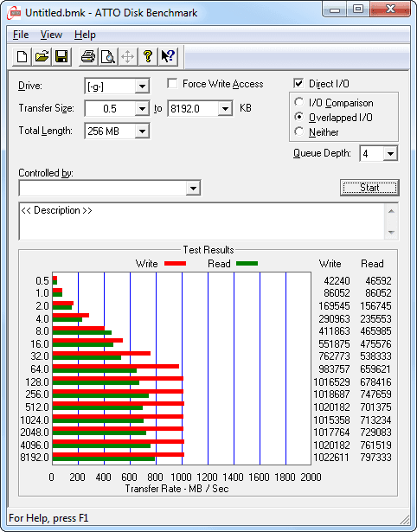The image size is (417, 532).
Task: Open the File menu
Action: (x=21, y=35)
